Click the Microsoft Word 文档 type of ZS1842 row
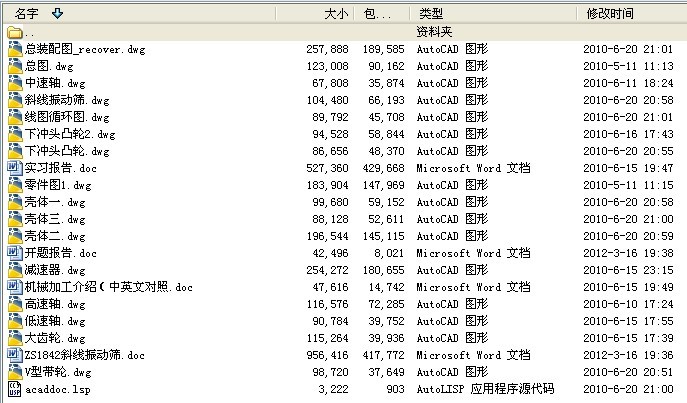Viewport: 687px width, 403px height. point(473,355)
